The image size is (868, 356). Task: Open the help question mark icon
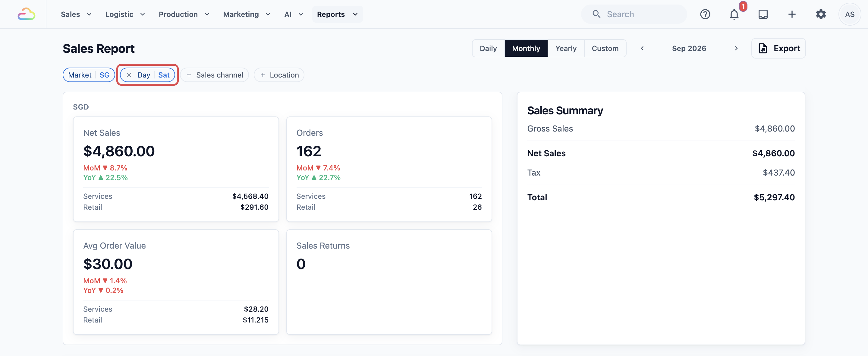(705, 14)
